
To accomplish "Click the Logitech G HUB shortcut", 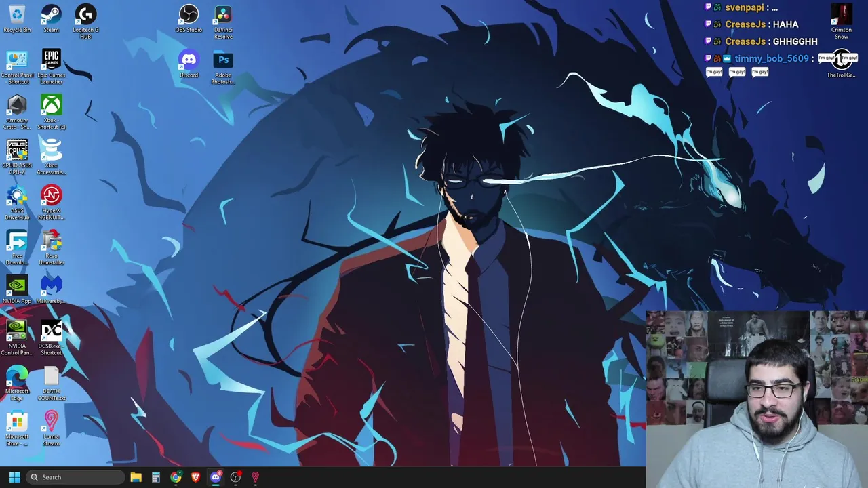I will (85, 22).
